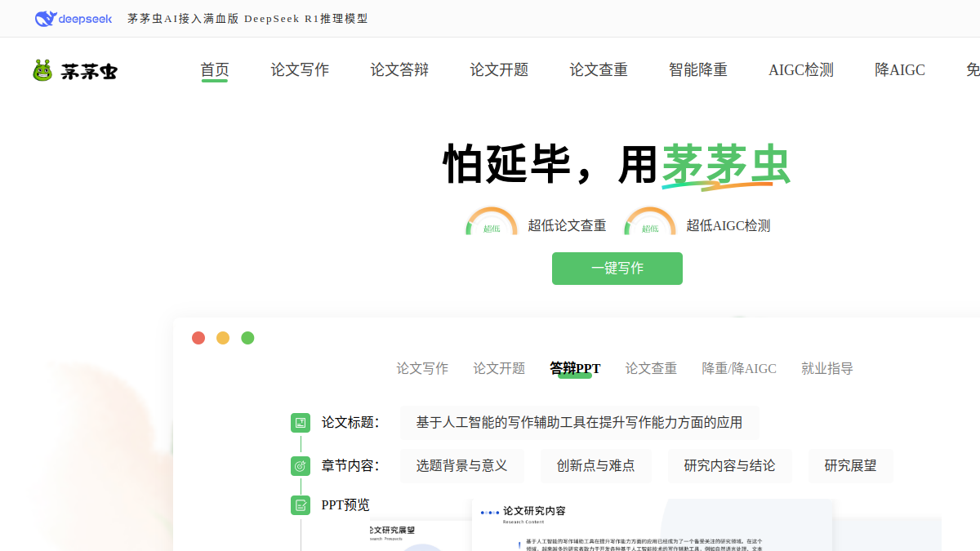
Task: Open the 降AIGC navigation item
Action: click(x=900, y=70)
